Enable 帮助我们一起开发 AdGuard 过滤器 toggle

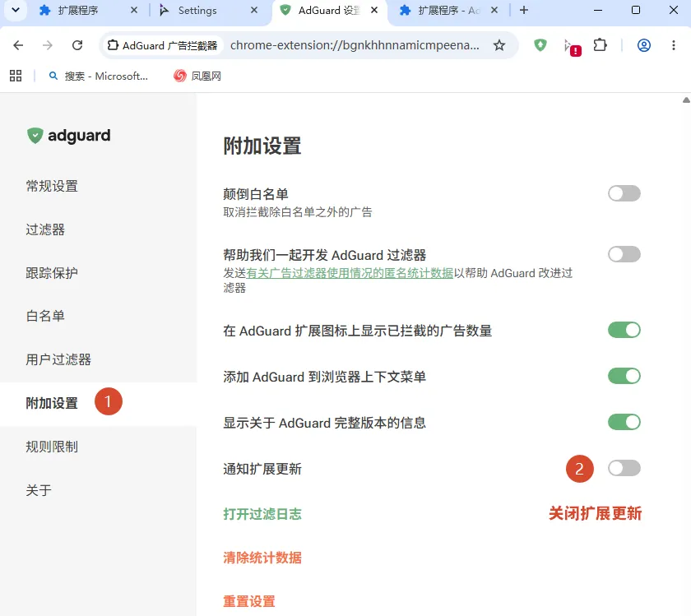point(624,254)
